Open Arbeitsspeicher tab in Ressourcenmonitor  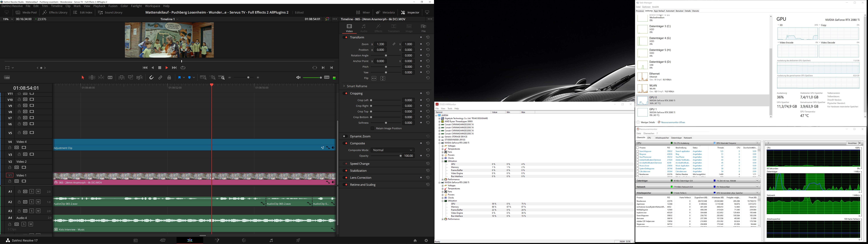[x=662, y=138]
